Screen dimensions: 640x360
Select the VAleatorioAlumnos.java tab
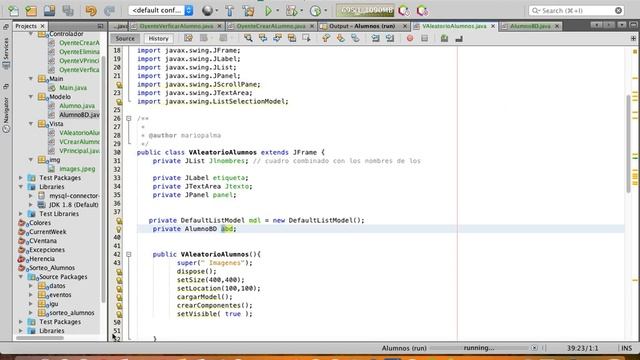click(x=454, y=26)
